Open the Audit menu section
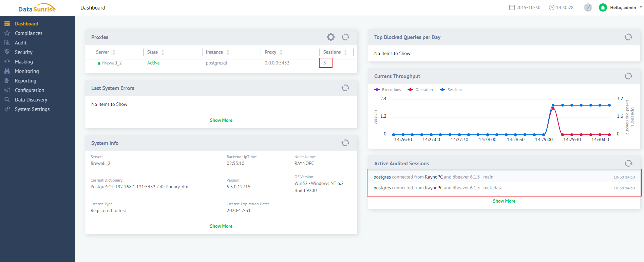Viewport: 644px width, 262px height. pyautogui.click(x=21, y=43)
